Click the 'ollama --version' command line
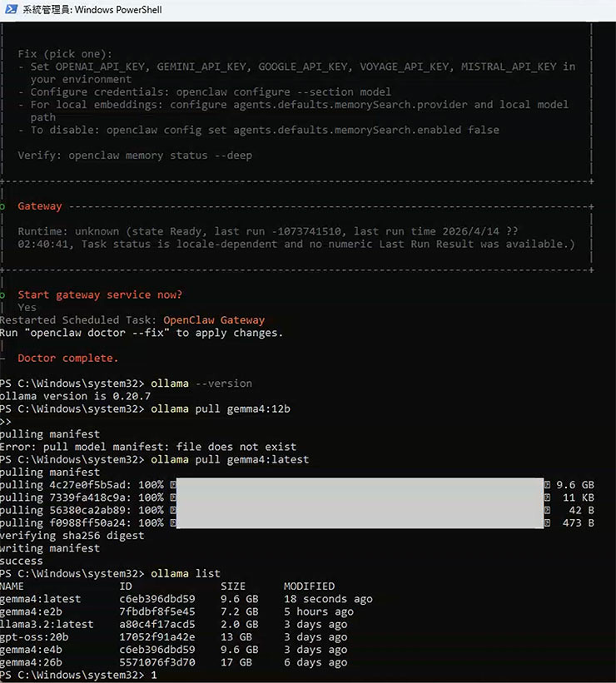616x683 pixels. [126, 384]
